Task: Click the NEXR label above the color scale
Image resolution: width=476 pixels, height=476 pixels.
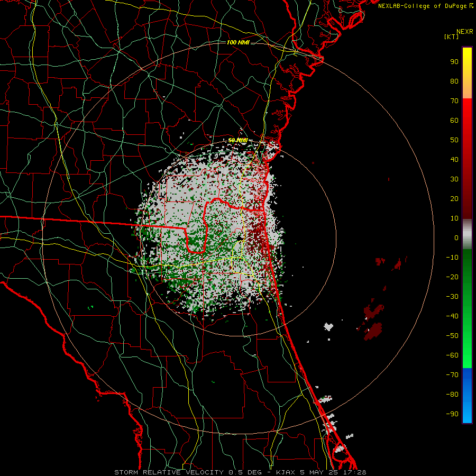Action: tap(465, 32)
